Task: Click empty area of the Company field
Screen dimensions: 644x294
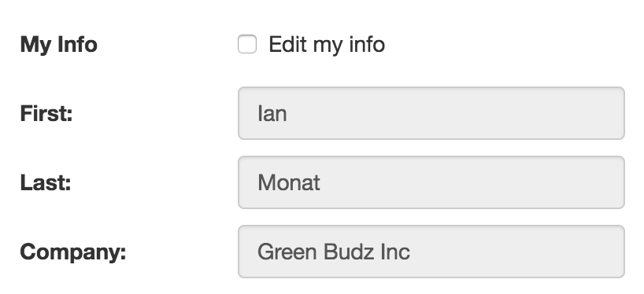Action: pos(517,252)
